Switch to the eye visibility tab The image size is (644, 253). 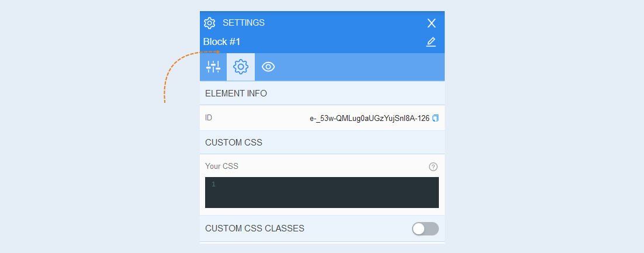268,67
